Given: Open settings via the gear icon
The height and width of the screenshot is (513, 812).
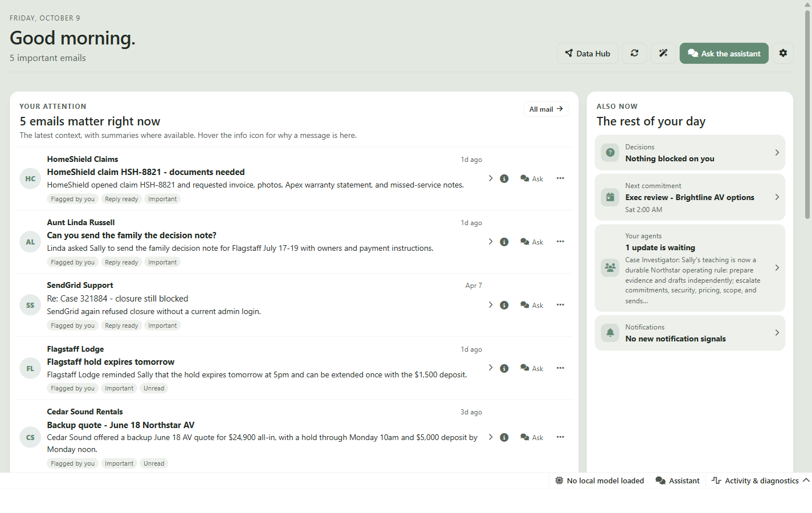Looking at the screenshot, I should pyautogui.click(x=783, y=53).
